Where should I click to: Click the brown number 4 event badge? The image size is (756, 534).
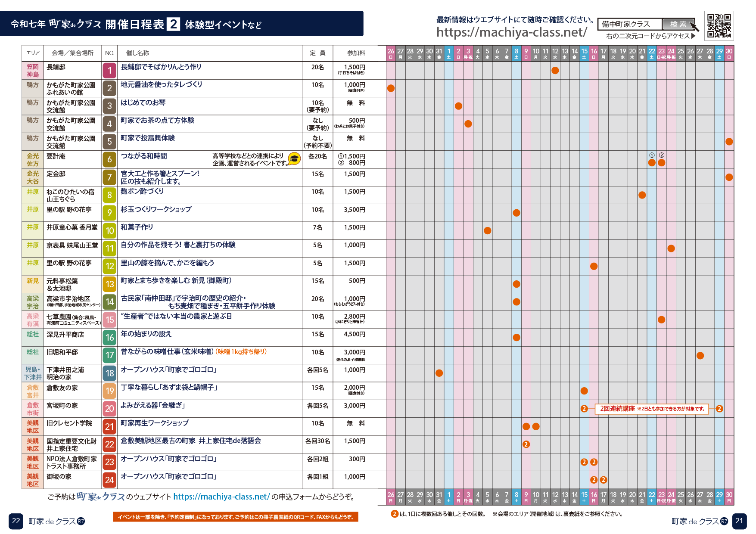[109, 124]
